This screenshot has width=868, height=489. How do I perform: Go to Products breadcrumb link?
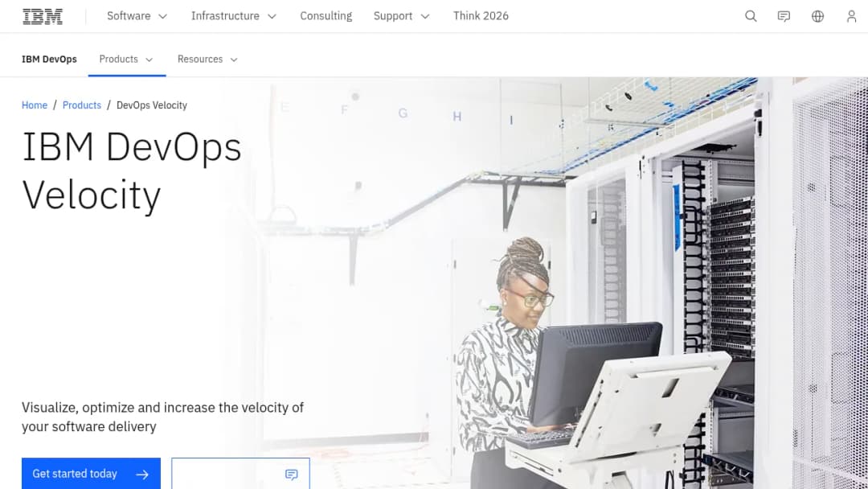click(x=82, y=105)
